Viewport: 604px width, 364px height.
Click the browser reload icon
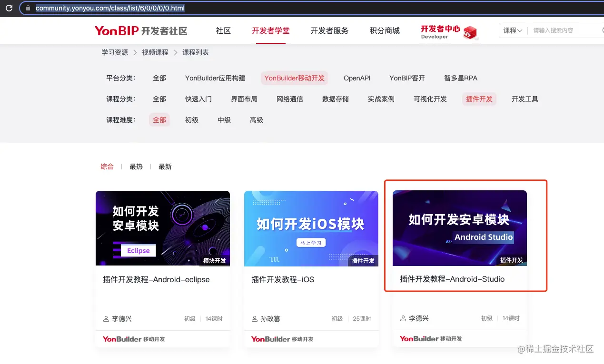[x=9, y=8]
